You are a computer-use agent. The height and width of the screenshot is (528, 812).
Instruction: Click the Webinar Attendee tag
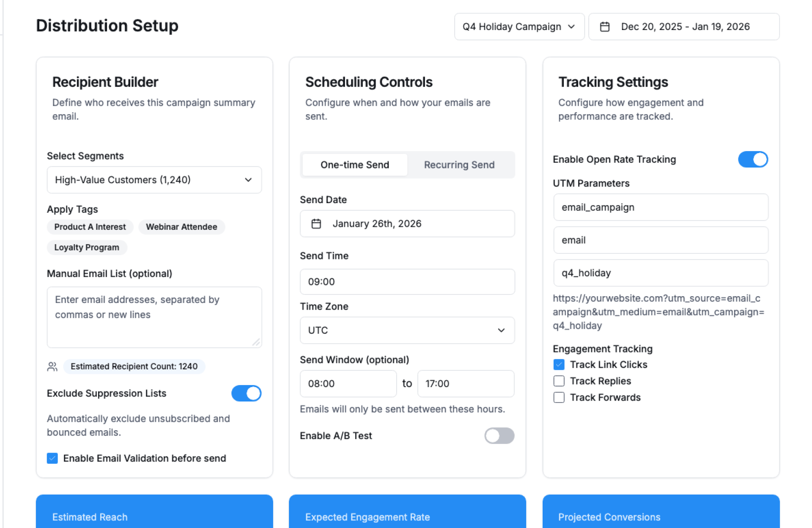pyautogui.click(x=181, y=227)
